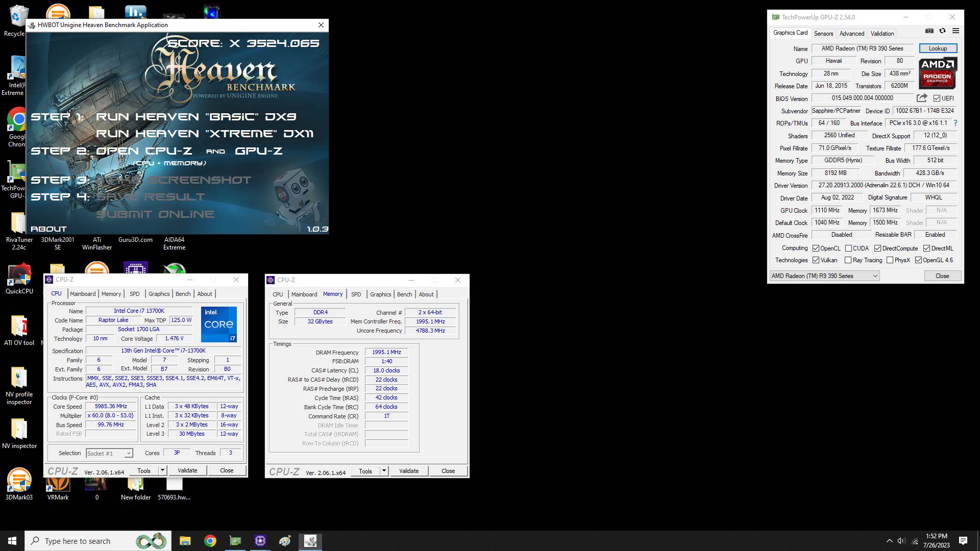This screenshot has height=551, width=980.
Task: Run Heaven "Basic" DX9 benchmark
Action: click(197, 117)
